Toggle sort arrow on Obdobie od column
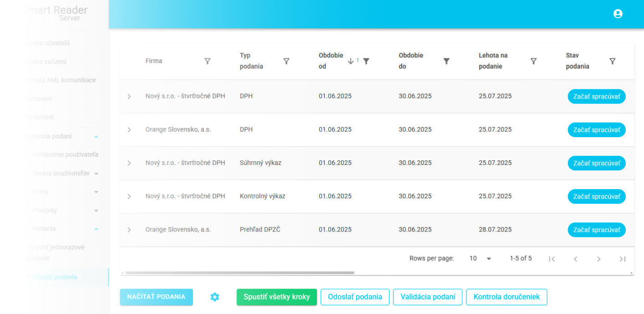 tap(350, 61)
